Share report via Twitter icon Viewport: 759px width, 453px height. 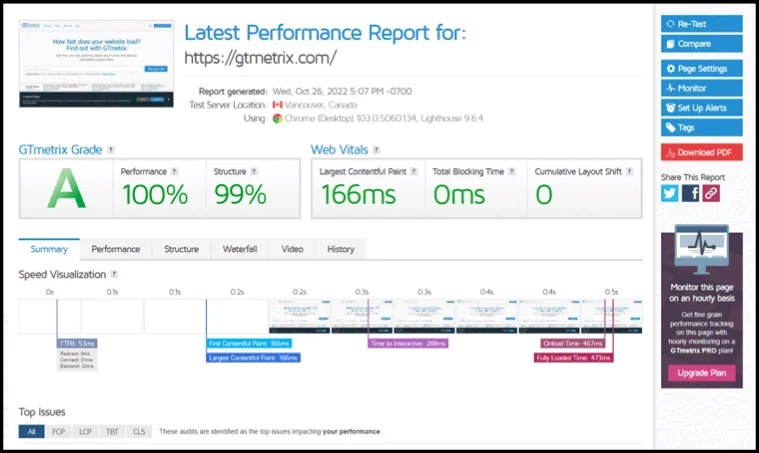(669, 193)
